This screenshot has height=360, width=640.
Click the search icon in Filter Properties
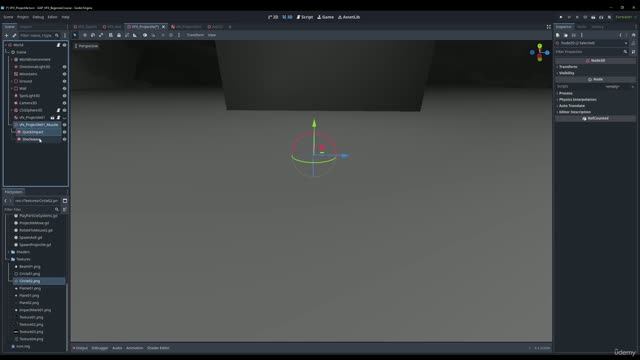click(625, 52)
